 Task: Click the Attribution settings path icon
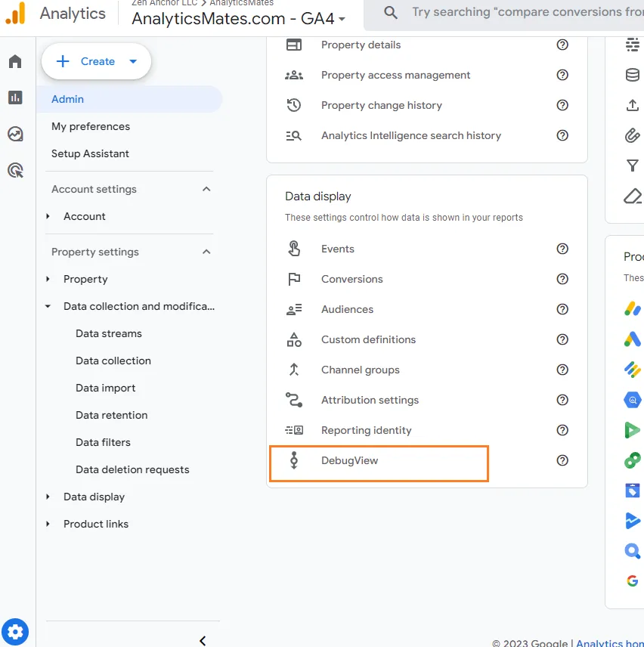(x=294, y=400)
